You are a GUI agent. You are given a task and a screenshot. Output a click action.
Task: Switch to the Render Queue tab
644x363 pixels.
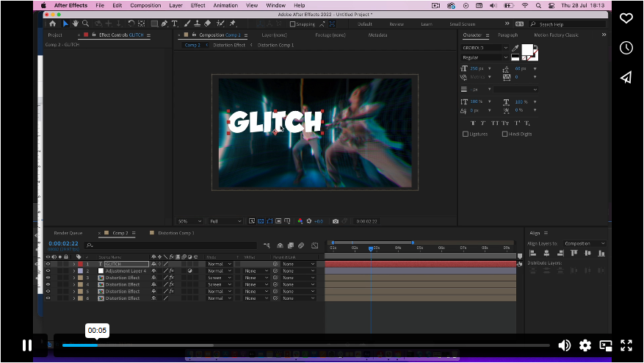coord(68,233)
